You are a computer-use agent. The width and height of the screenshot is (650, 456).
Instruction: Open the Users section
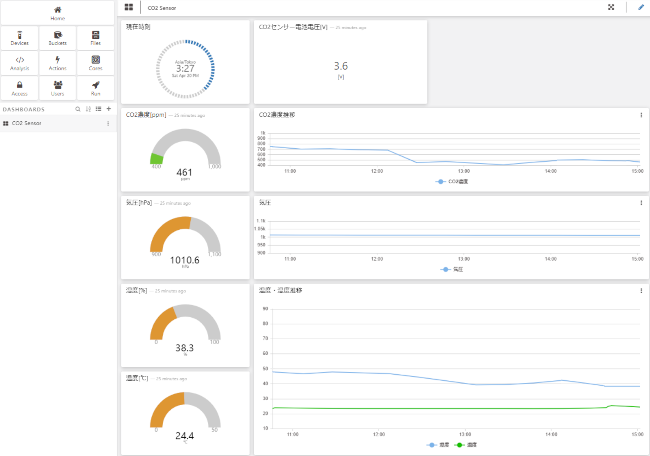point(58,88)
